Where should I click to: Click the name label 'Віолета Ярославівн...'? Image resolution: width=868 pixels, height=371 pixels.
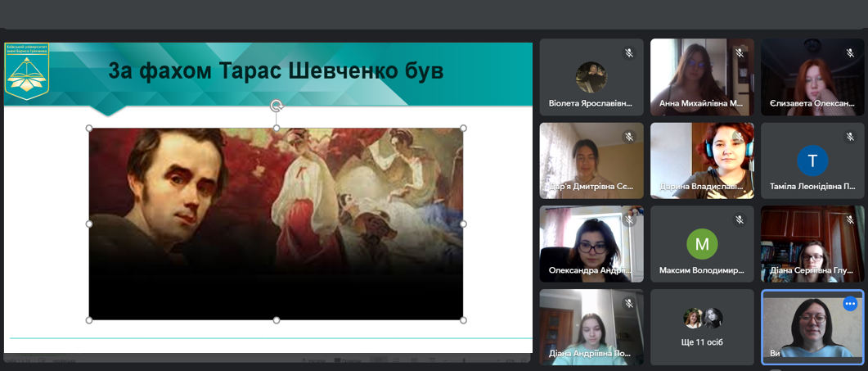click(x=590, y=103)
